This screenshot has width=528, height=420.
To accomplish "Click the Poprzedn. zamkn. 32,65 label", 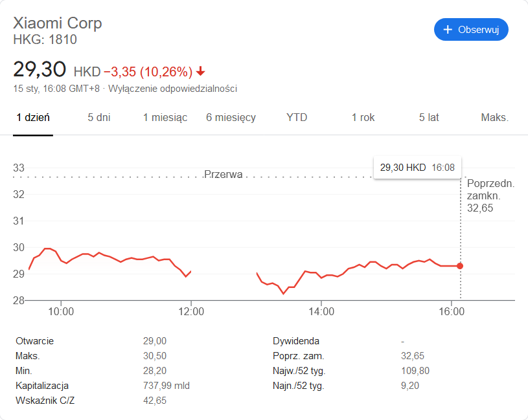I will pos(490,195).
